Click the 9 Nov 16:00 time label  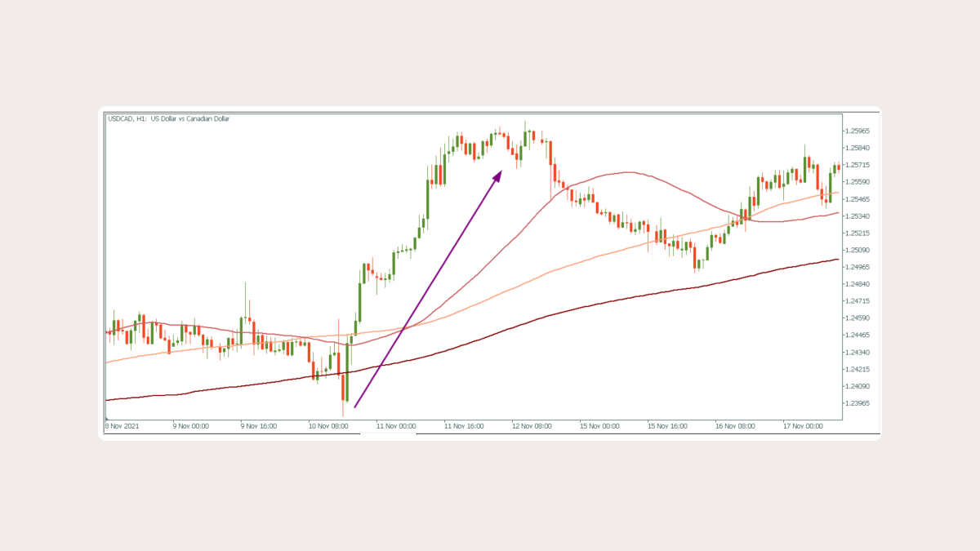pyautogui.click(x=261, y=425)
